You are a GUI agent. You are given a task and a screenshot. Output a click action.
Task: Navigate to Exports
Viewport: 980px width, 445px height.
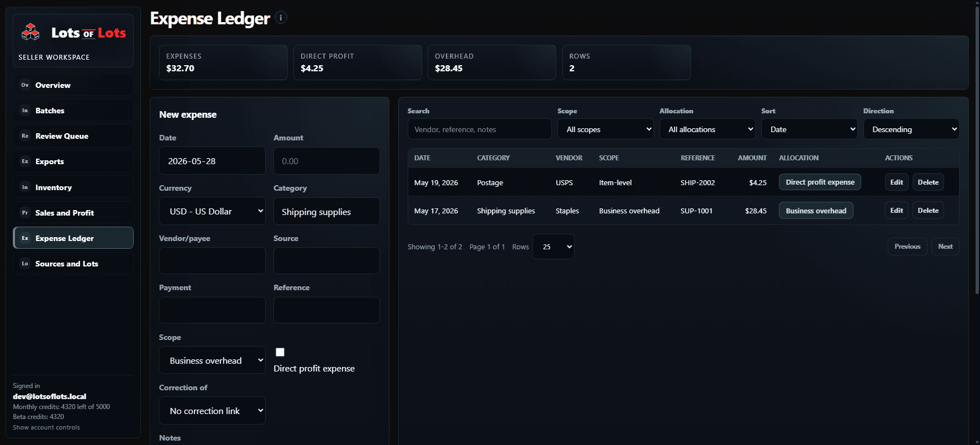point(73,161)
